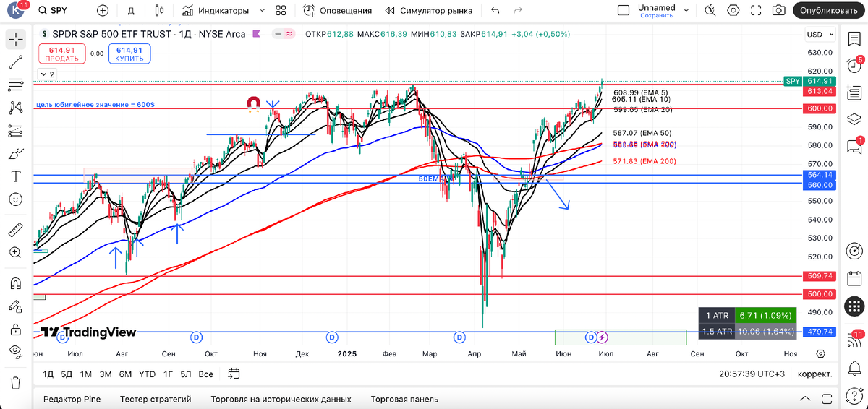Open the Д interval selector

click(x=131, y=11)
